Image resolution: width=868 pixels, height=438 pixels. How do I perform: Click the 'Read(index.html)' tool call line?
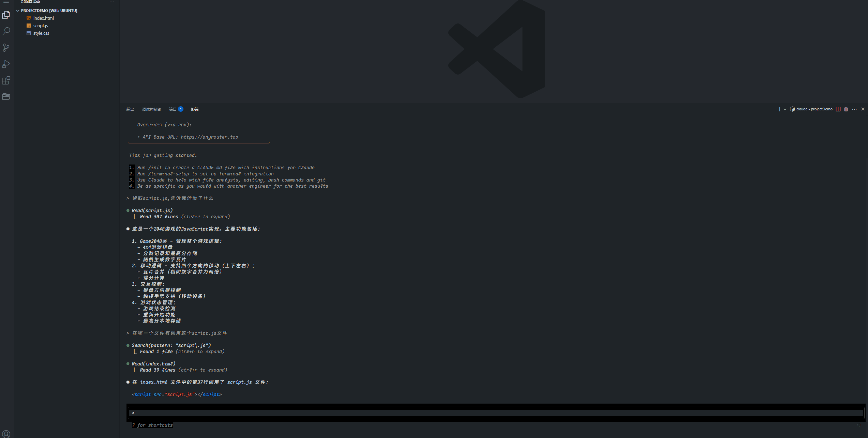tap(151, 364)
